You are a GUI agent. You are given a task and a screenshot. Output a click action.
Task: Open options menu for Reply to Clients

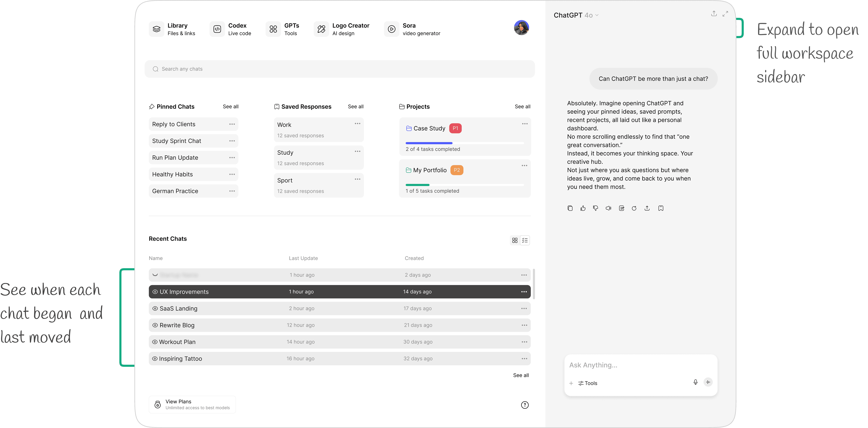click(x=232, y=124)
